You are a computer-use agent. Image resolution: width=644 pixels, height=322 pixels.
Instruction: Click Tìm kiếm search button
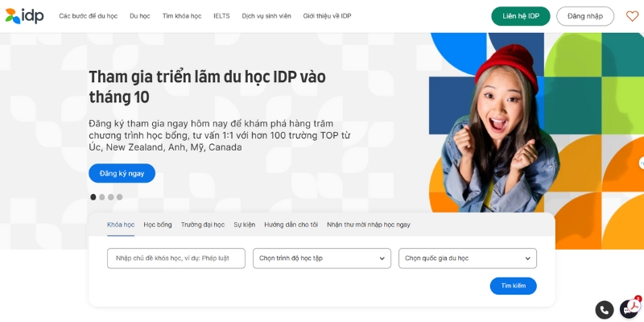coord(514,286)
